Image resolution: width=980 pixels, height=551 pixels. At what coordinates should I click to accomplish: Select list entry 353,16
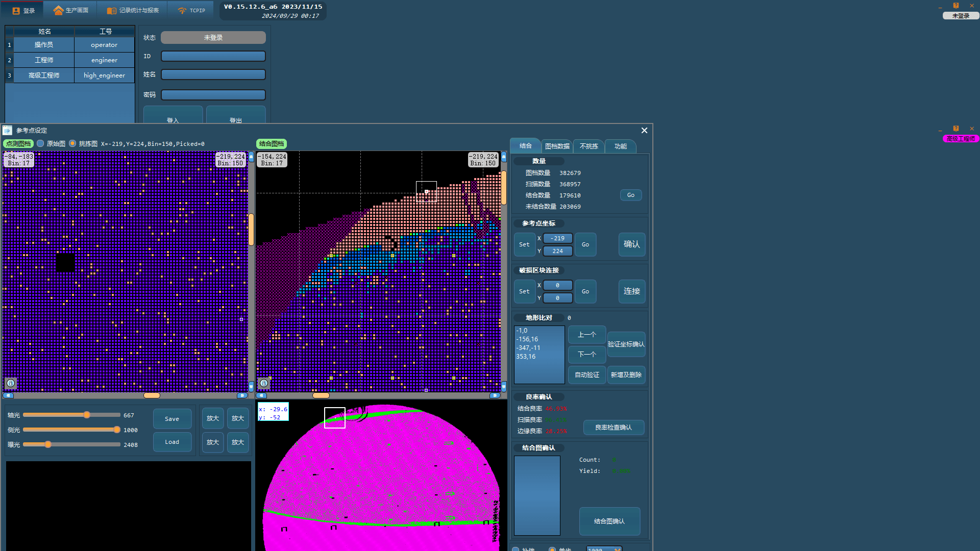[526, 357]
